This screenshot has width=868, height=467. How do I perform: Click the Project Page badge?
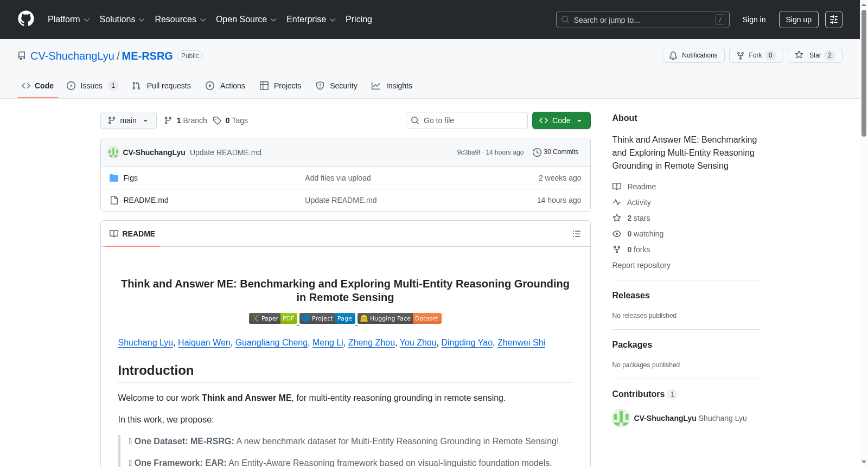[x=327, y=318]
